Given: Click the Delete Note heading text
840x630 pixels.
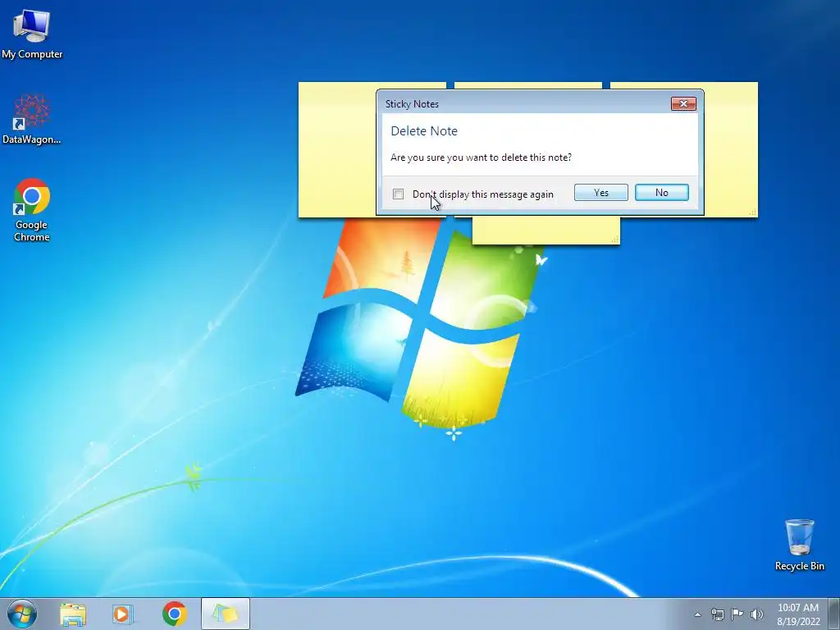Looking at the screenshot, I should click(x=424, y=131).
